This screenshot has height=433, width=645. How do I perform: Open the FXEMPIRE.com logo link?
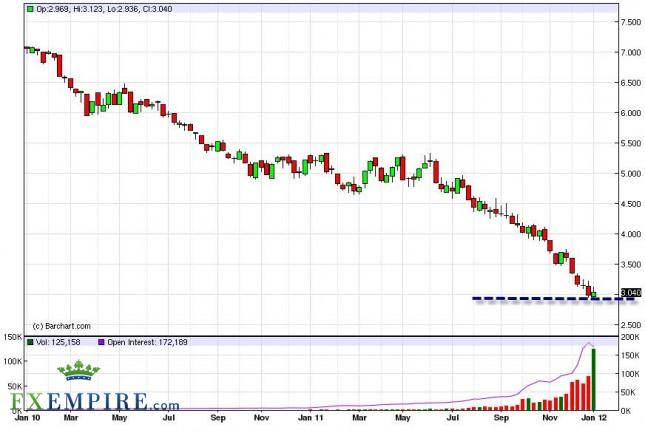pyautogui.click(x=95, y=401)
